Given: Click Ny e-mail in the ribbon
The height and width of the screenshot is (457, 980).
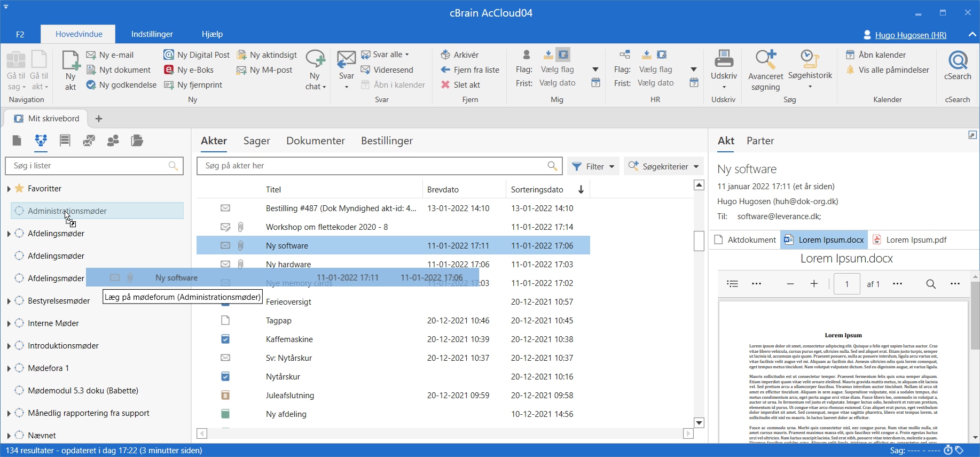Looking at the screenshot, I should coord(110,55).
